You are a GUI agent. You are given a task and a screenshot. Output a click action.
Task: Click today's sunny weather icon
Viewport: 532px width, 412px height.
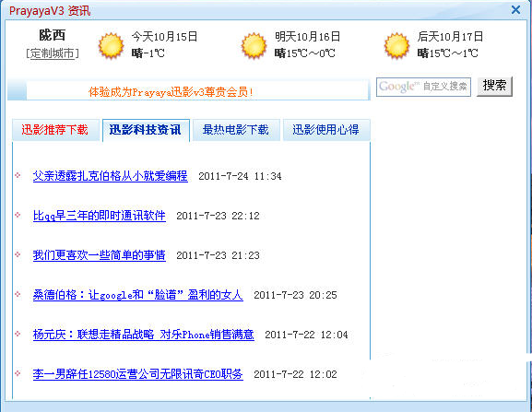point(111,45)
